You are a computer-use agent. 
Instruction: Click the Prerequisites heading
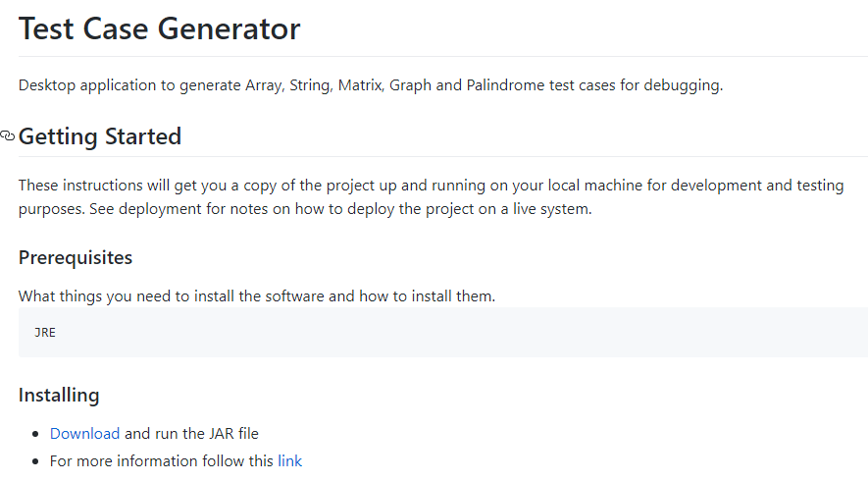76,258
